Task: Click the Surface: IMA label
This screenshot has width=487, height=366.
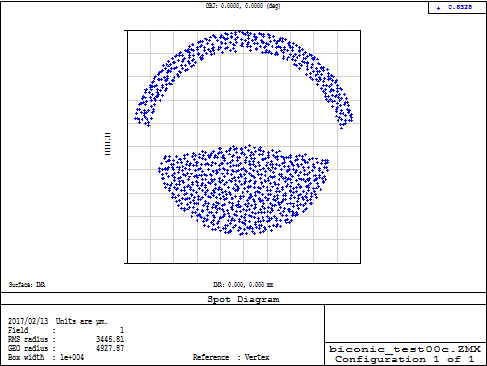Action: tap(27, 285)
